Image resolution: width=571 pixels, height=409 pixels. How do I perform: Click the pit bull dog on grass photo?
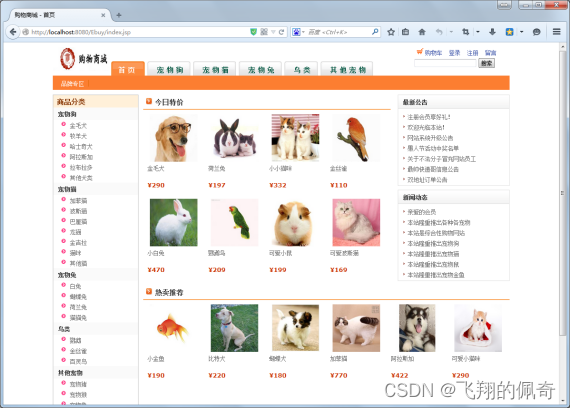point(234,328)
